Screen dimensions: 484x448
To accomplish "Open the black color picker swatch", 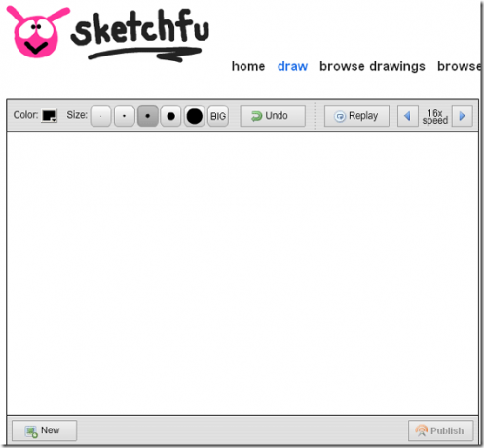I will 49,116.
